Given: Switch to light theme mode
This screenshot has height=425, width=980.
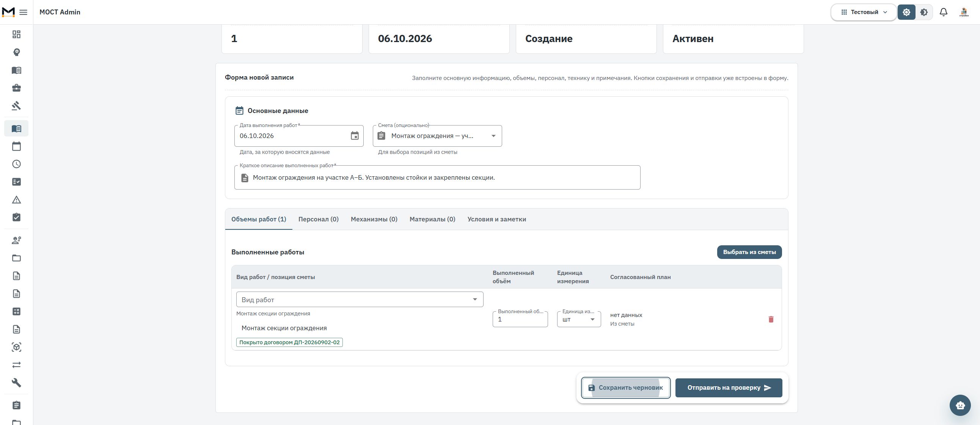Looking at the screenshot, I should (x=906, y=12).
